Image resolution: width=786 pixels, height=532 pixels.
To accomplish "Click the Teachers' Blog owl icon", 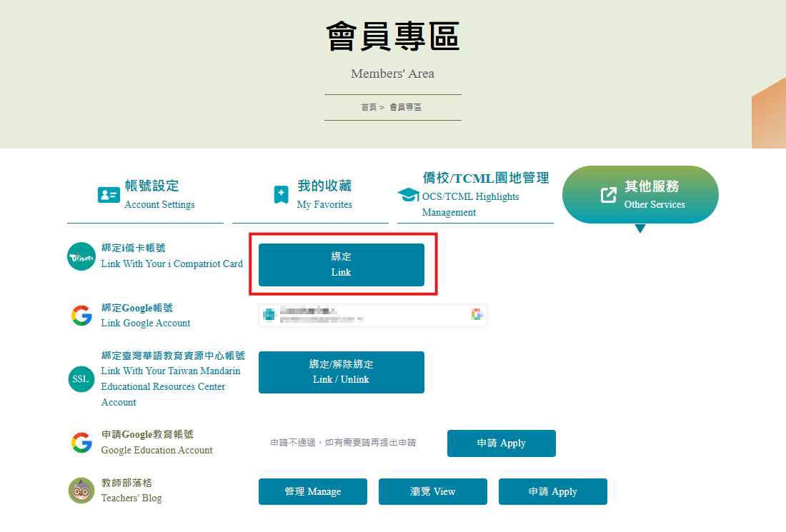I will point(81,491).
